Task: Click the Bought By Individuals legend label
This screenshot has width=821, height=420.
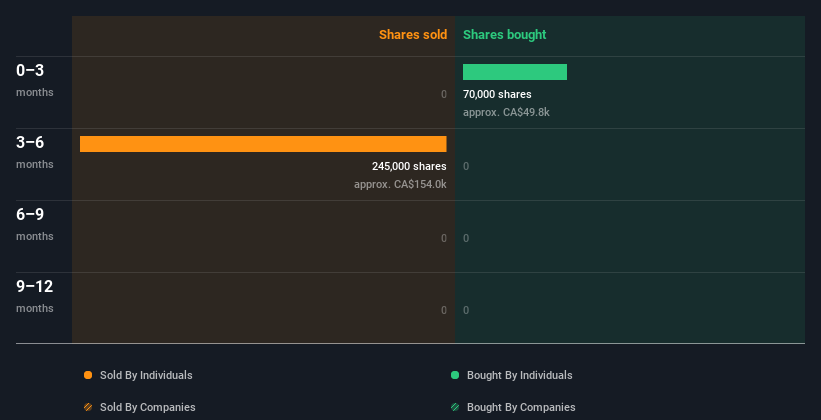Action: pos(519,375)
